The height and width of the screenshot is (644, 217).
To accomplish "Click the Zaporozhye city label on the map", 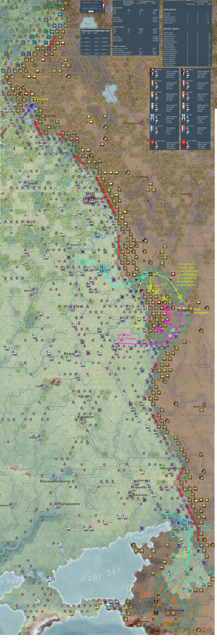I will tap(69, 504).
